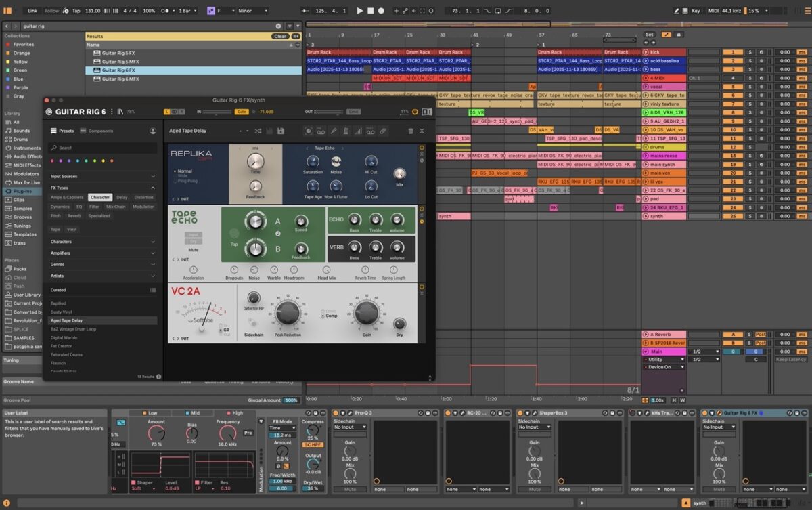Click the trash icon in Guitar Rig's preset header
Screen dimensions: 812x510
411,130
